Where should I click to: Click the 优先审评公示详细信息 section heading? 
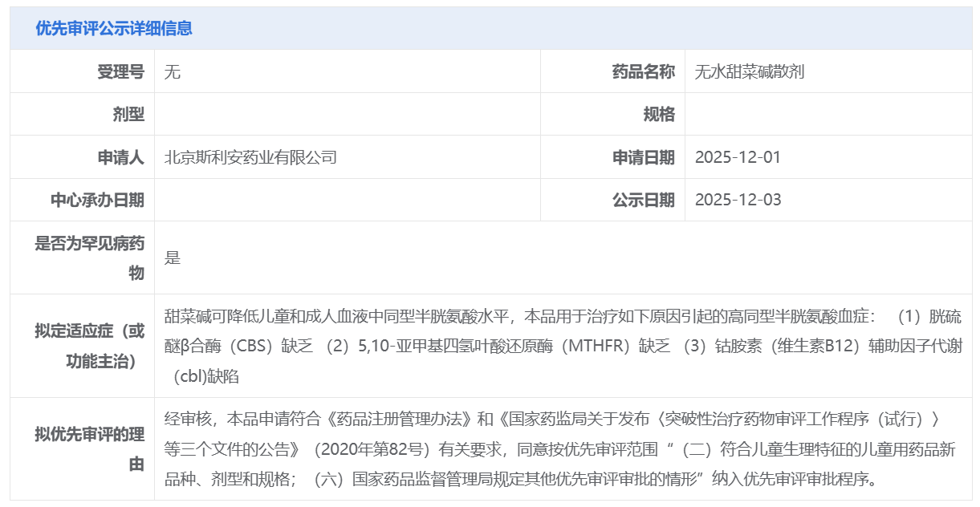[x=114, y=28]
